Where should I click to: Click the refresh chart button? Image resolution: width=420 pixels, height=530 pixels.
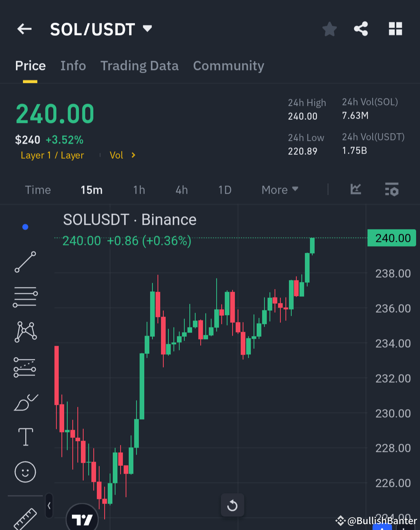point(232,505)
